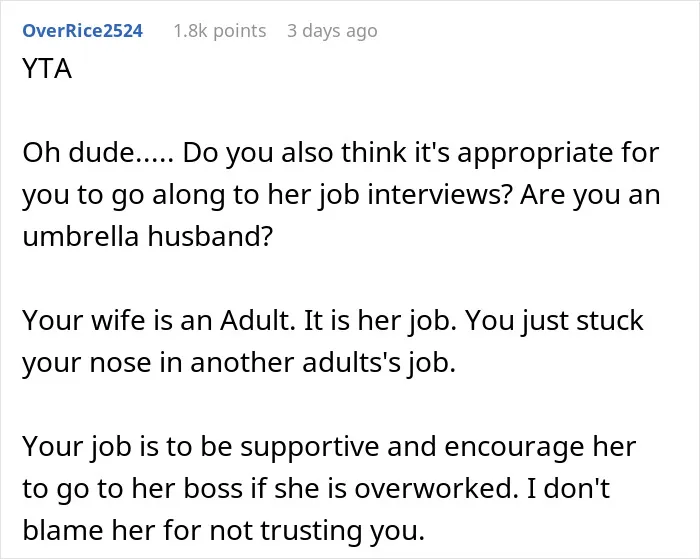Viewport: 700px width, 559px height.
Task: Click the words 'Are you an' in the comment
Action: pos(590,195)
